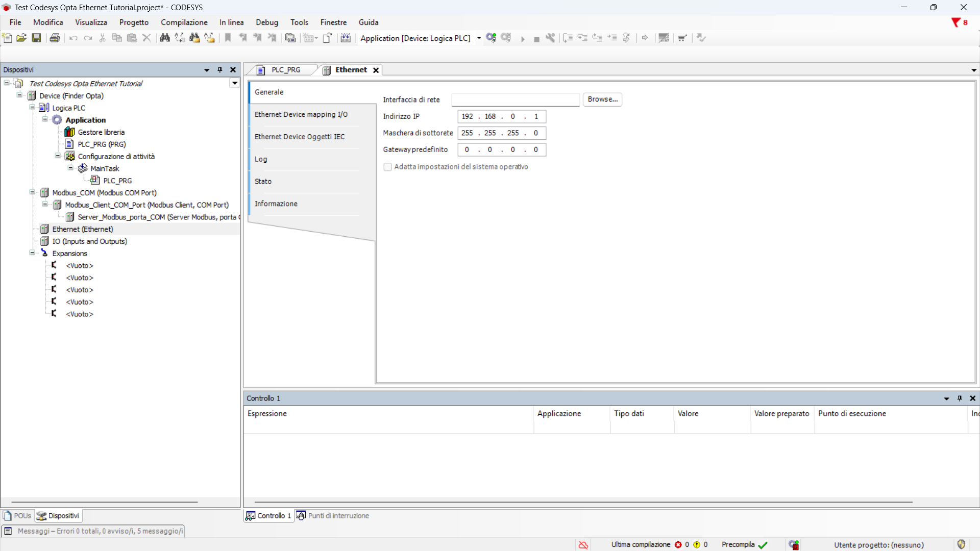Open the Application device selector dropdown

coord(479,38)
